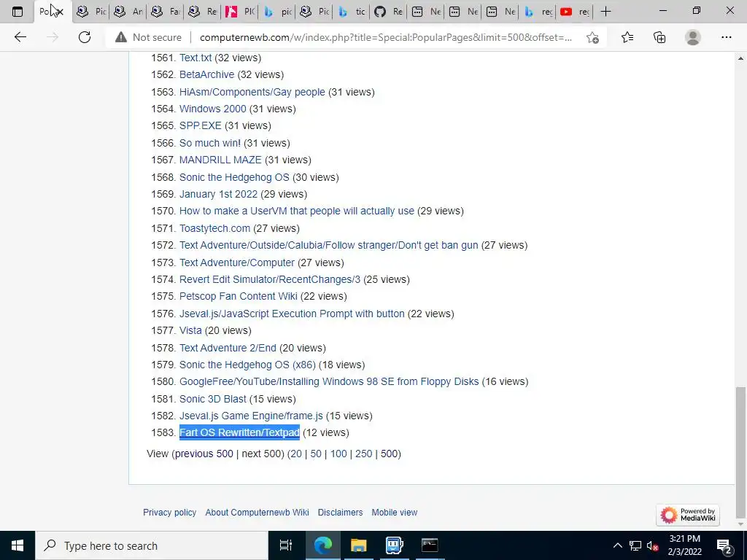Switch to the tab labeled 'Fa'

pos(165,12)
